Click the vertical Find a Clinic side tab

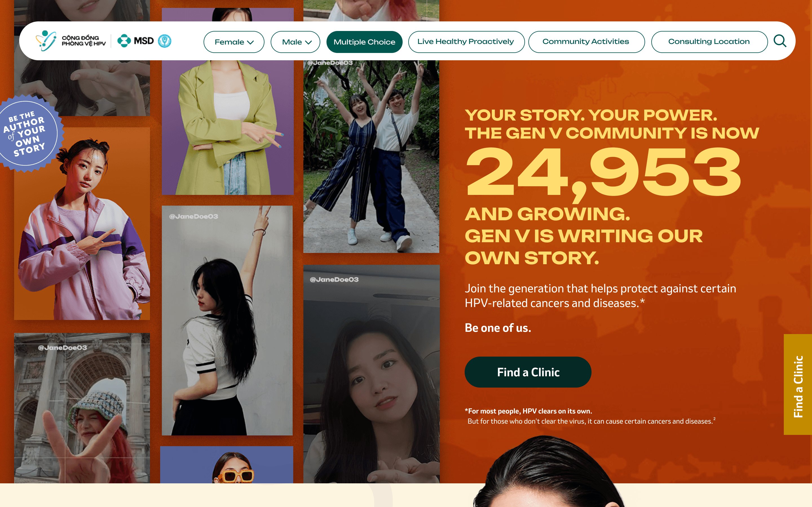798,384
